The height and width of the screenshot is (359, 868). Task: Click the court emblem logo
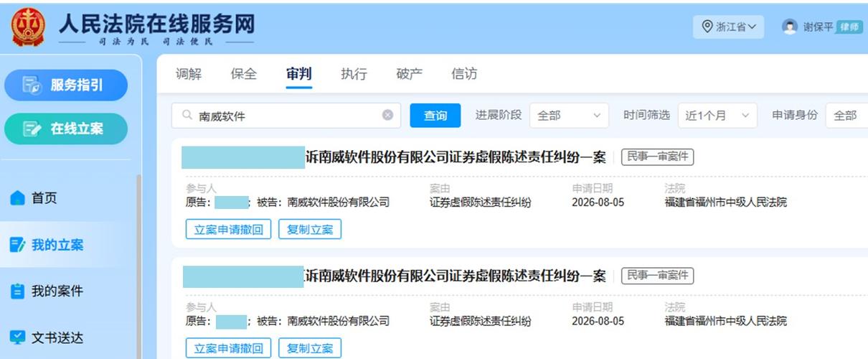point(27,27)
